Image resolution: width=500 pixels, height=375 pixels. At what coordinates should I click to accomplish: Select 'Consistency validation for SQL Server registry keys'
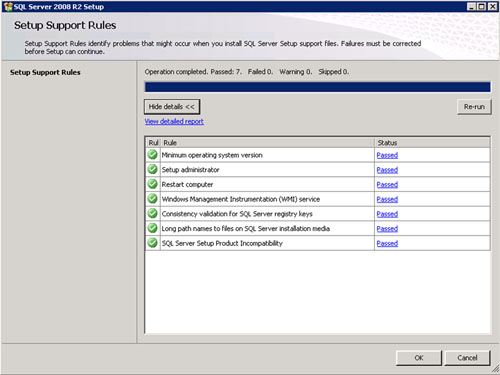click(237, 214)
